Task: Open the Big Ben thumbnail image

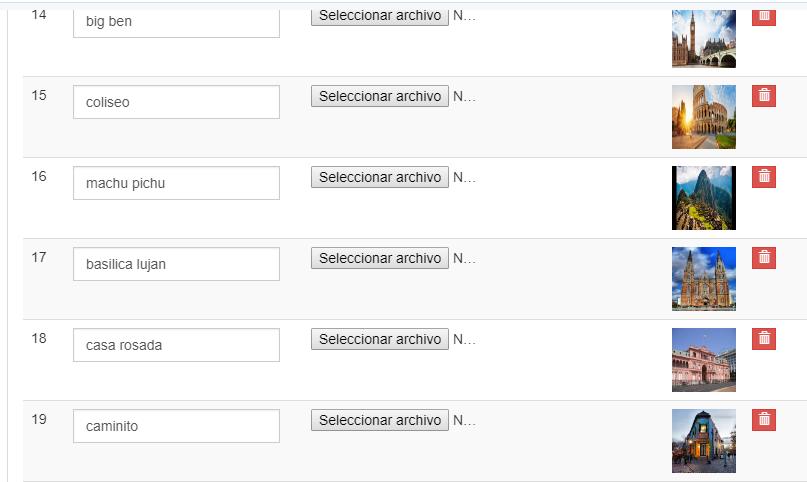Action: click(703, 38)
